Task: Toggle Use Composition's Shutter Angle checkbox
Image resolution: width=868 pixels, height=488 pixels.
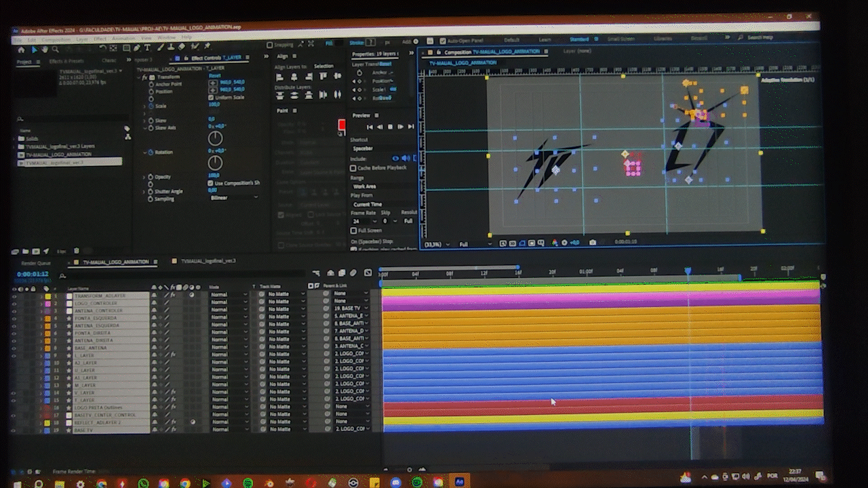Action: click(211, 183)
